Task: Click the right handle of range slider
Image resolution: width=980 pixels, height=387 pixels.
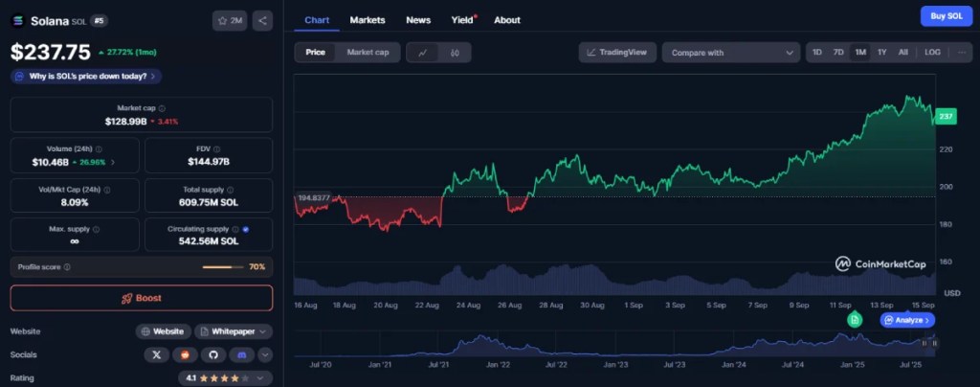Action: pyautogui.click(x=934, y=343)
